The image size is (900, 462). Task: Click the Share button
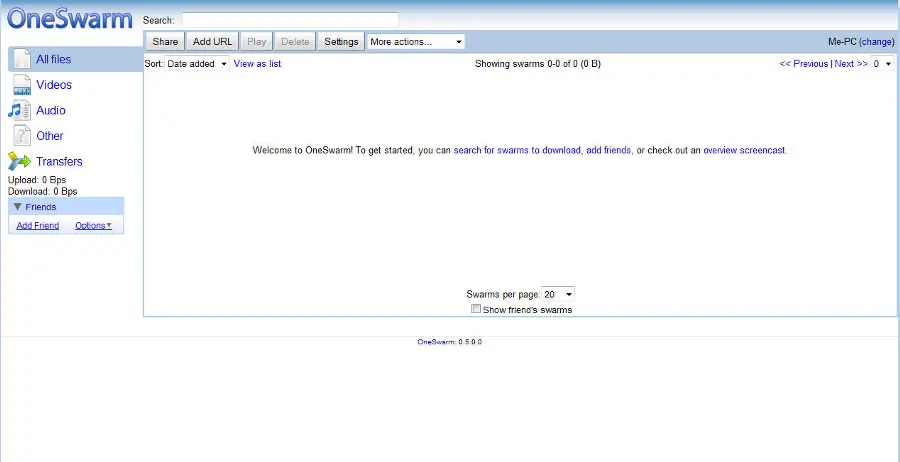point(165,41)
